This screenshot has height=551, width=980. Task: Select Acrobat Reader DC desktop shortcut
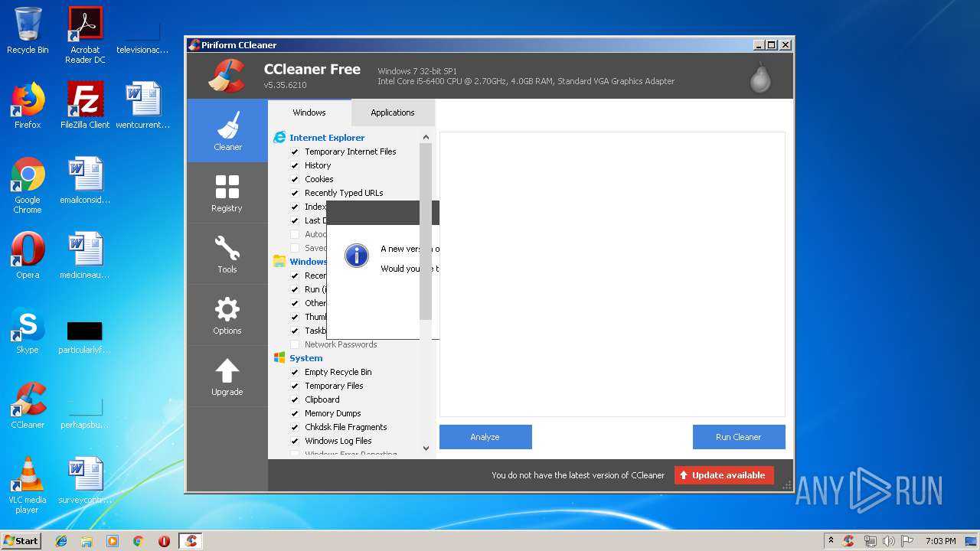85,35
